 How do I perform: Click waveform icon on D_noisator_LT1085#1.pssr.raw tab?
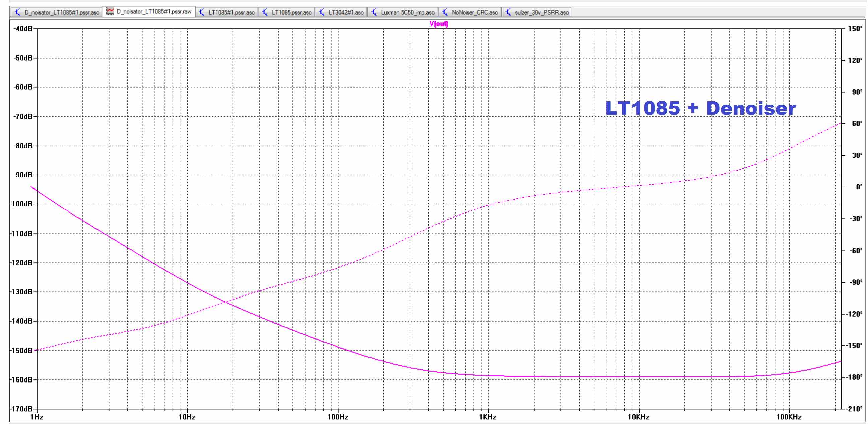coord(110,11)
